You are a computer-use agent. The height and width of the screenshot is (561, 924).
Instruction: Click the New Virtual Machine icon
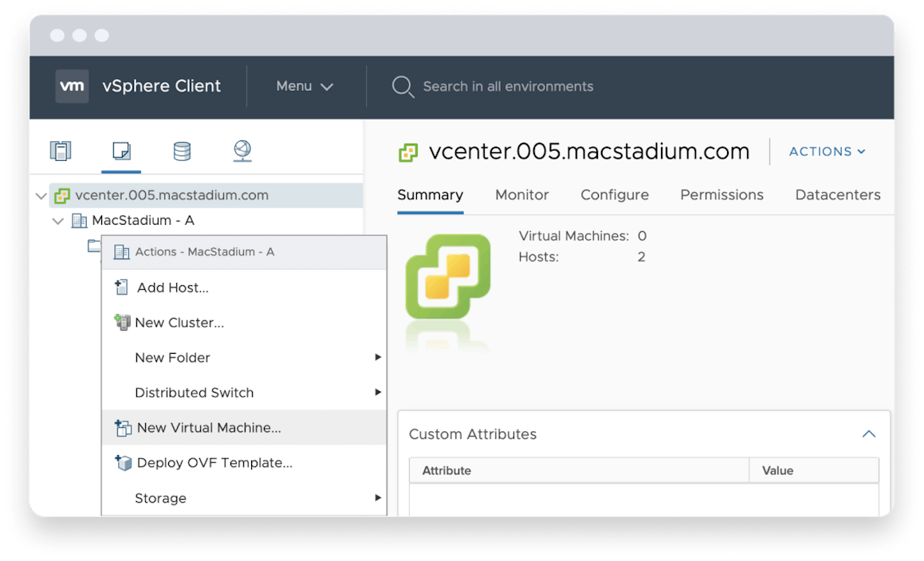pyautogui.click(x=123, y=428)
